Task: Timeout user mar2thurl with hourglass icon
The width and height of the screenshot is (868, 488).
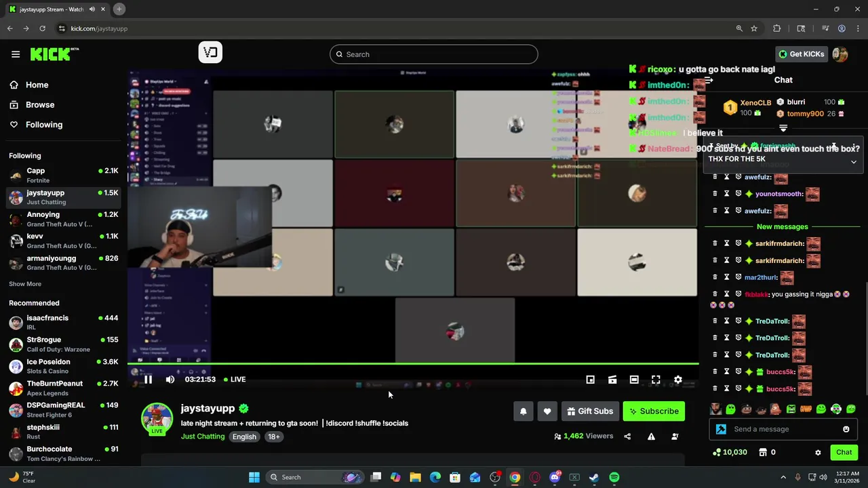Action: pyautogui.click(x=726, y=277)
